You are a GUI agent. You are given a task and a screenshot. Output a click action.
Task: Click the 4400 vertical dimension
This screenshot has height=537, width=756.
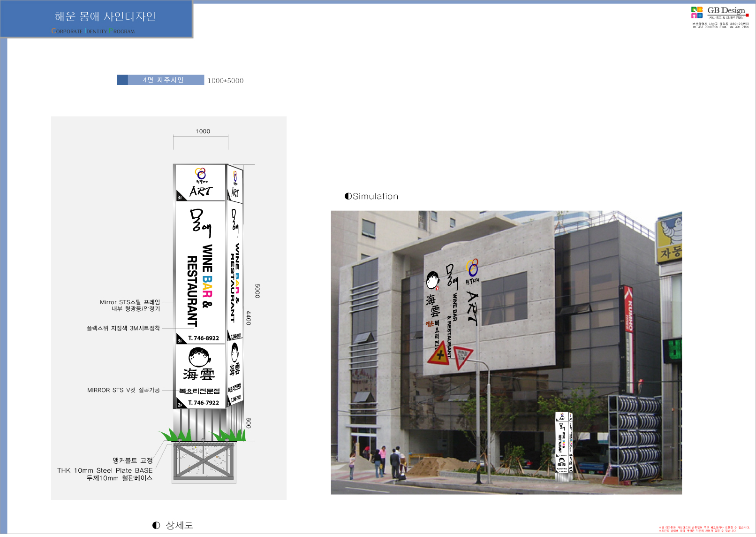(x=249, y=318)
